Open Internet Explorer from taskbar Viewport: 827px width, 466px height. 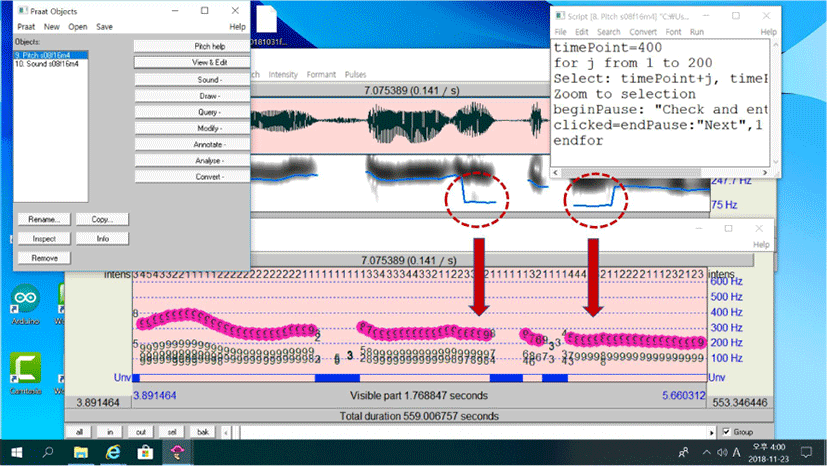[113, 452]
